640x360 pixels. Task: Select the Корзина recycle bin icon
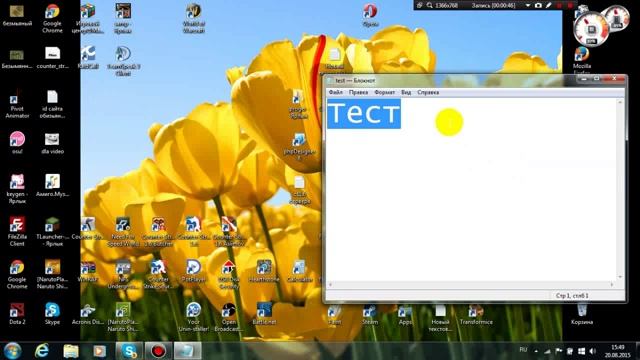pos(582,314)
